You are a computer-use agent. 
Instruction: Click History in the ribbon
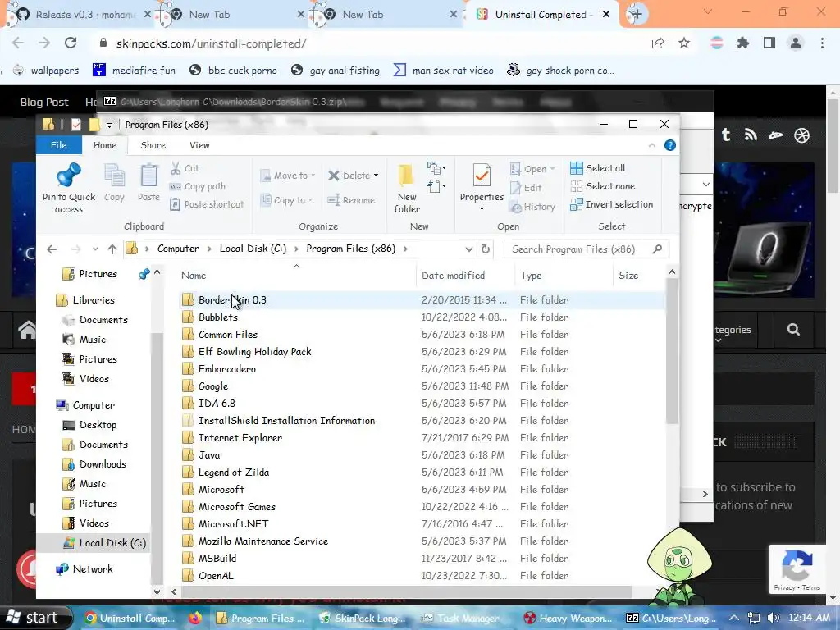coord(532,207)
